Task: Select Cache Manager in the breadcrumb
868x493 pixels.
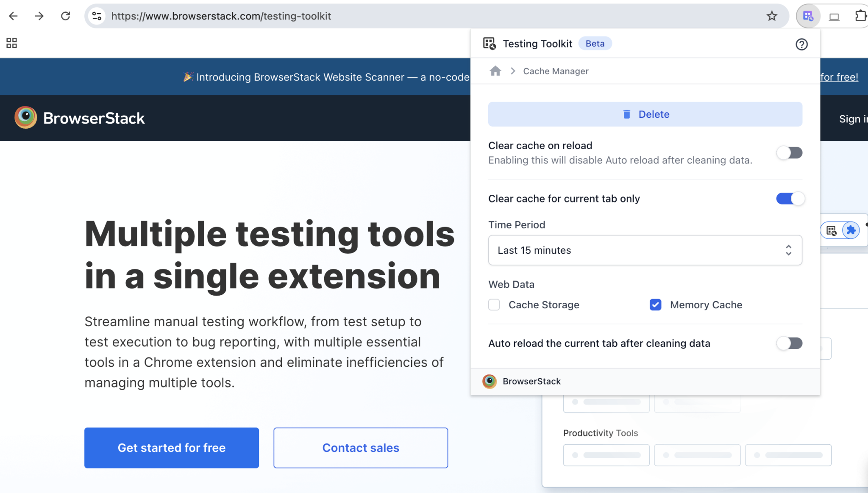Action: [x=556, y=71]
